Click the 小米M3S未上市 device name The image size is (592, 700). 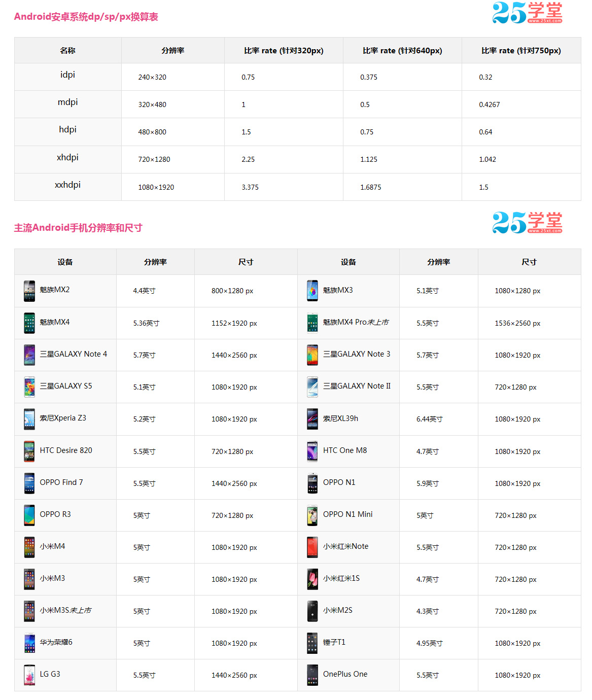point(65,610)
